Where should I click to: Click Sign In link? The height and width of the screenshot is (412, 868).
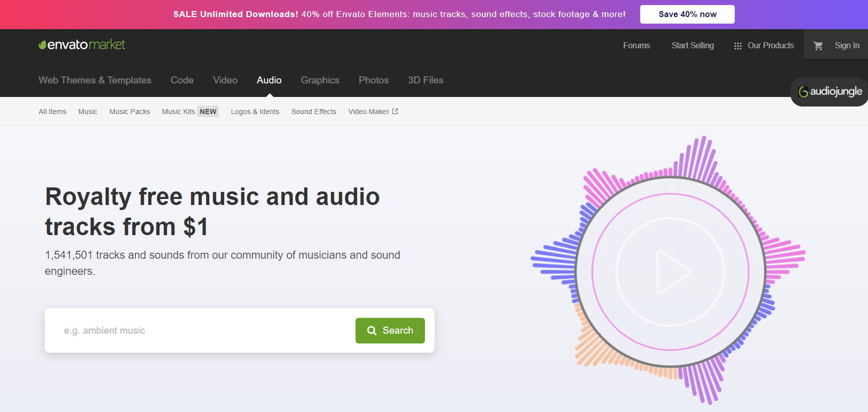(x=847, y=45)
